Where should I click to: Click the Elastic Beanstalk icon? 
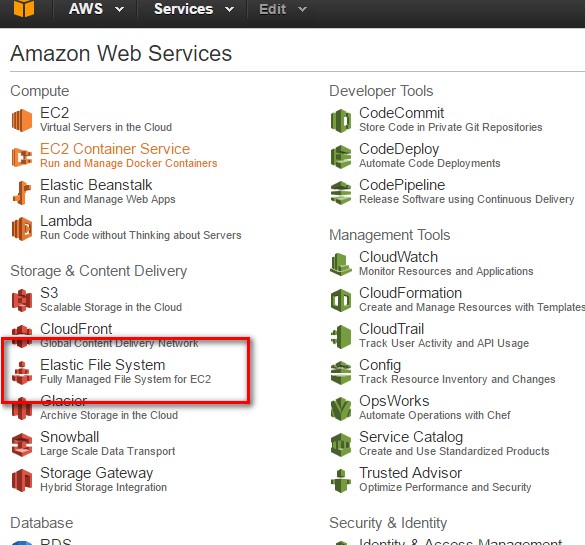22,192
